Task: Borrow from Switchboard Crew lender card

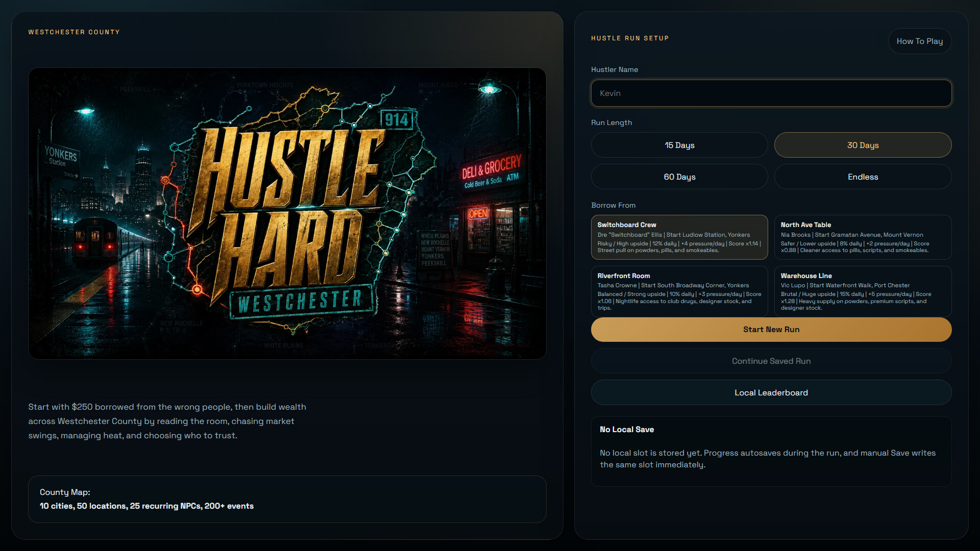Action: click(679, 237)
